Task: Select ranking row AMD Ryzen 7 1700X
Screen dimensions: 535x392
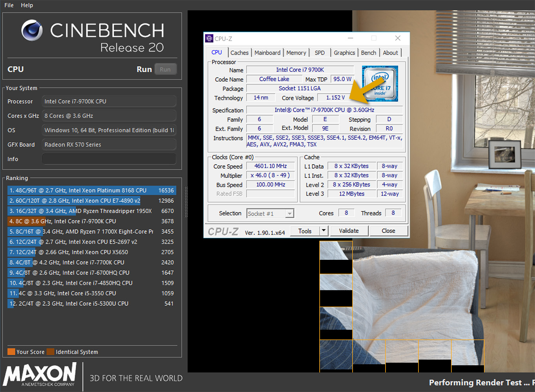Action: point(91,232)
